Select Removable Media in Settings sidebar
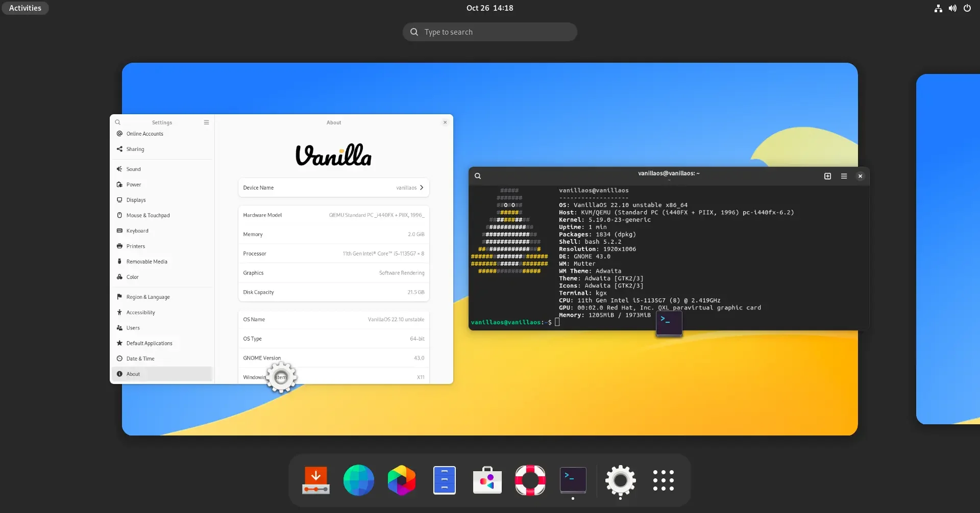Image resolution: width=980 pixels, height=513 pixels. tap(162, 262)
